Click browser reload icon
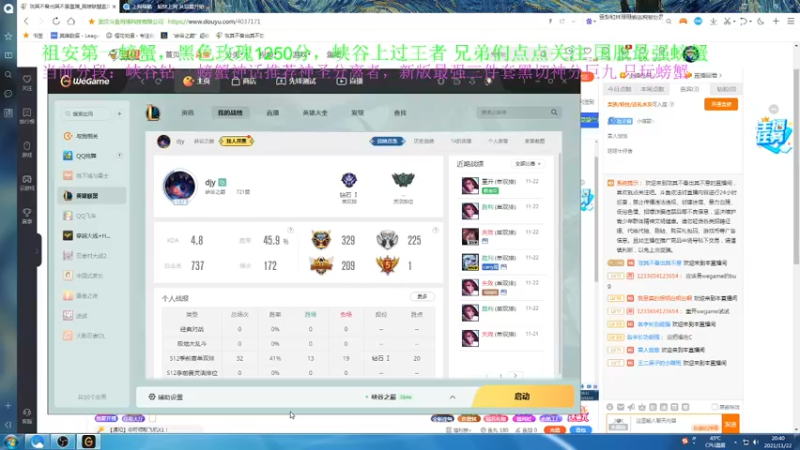The width and height of the screenshot is (800, 450). point(56,21)
